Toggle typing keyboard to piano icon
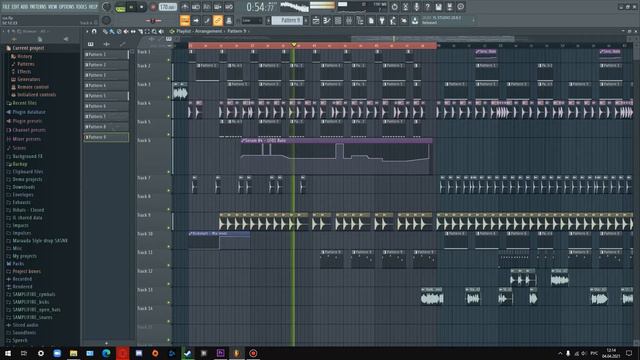640x360 pixels. coord(185,20)
